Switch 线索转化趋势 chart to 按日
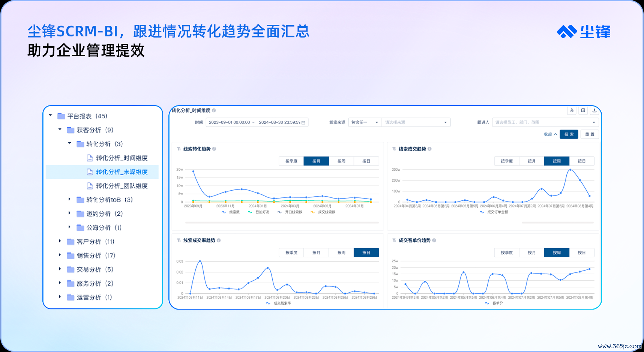 [366, 161]
